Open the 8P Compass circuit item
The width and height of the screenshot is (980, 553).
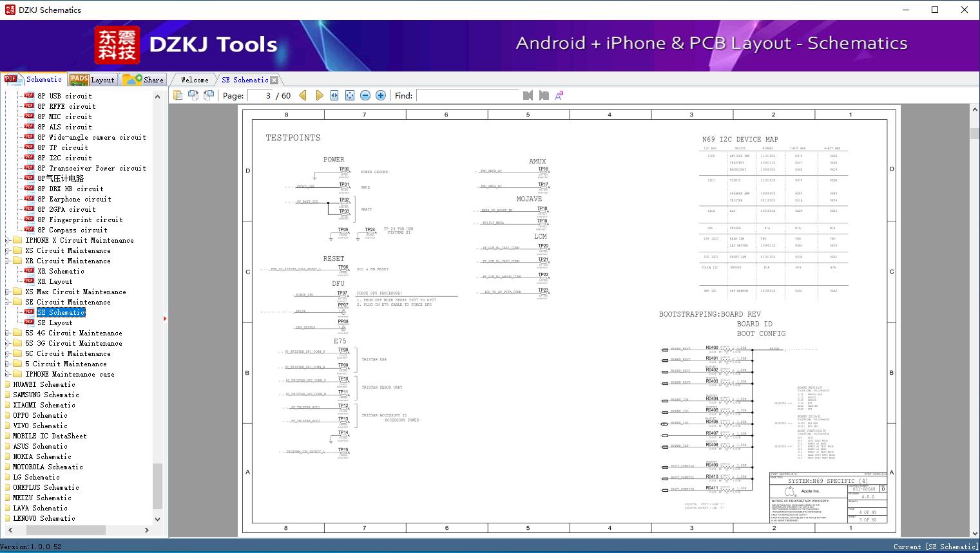pos(72,230)
